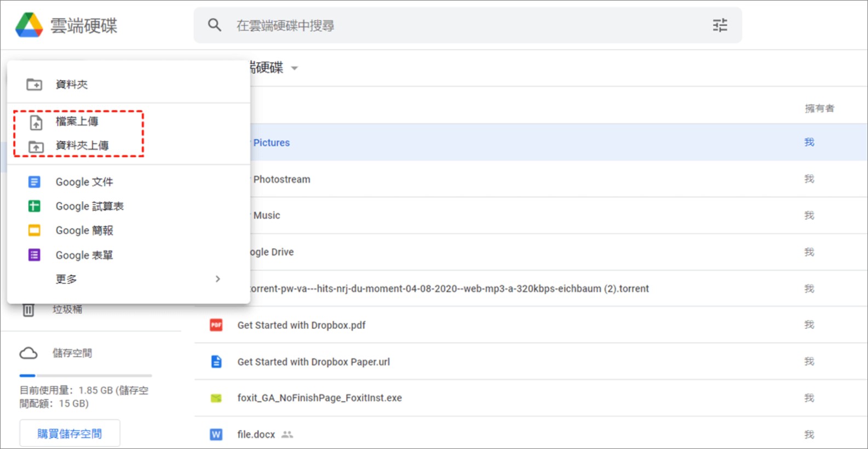This screenshot has width=868, height=449.
Task: Click the file upload icon
Action: click(36, 122)
